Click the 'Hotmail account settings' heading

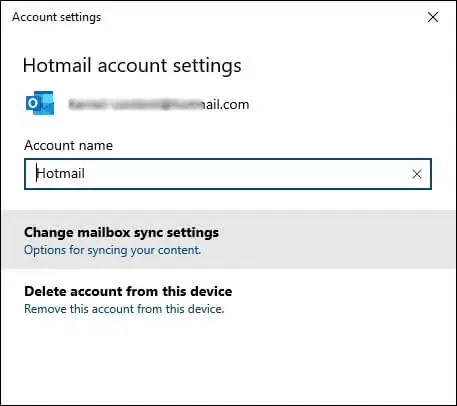tap(132, 65)
